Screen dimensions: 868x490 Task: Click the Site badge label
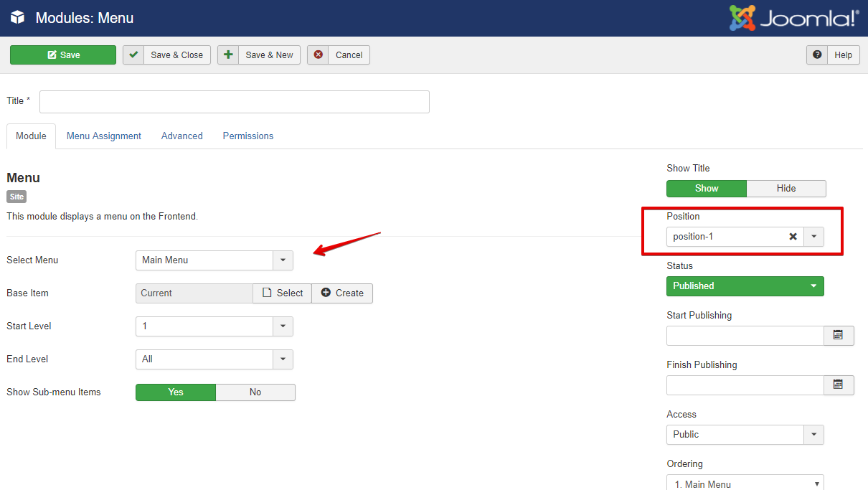tap(16, 197)
